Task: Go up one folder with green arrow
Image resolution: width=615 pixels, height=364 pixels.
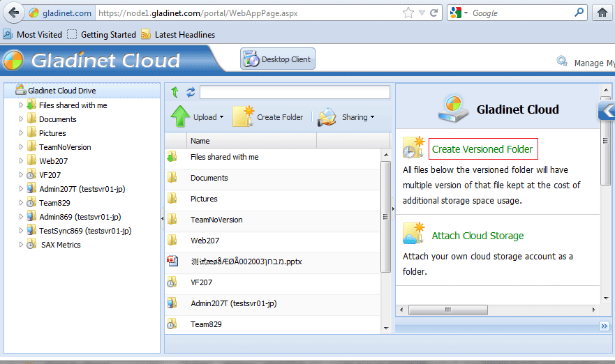Action: point(175,92)
